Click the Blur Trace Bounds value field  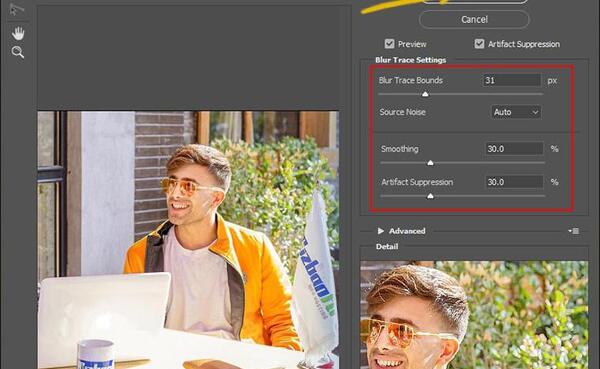click(512, 80)
